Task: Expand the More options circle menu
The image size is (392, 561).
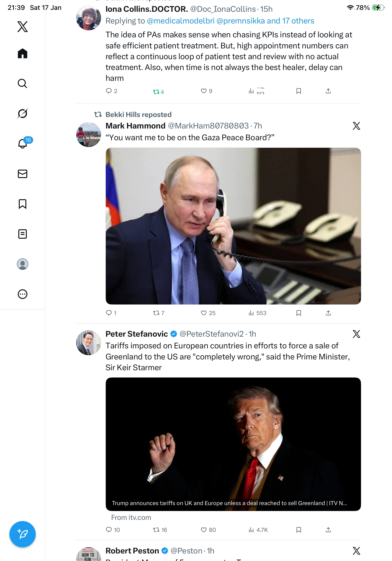Action: 23,294
